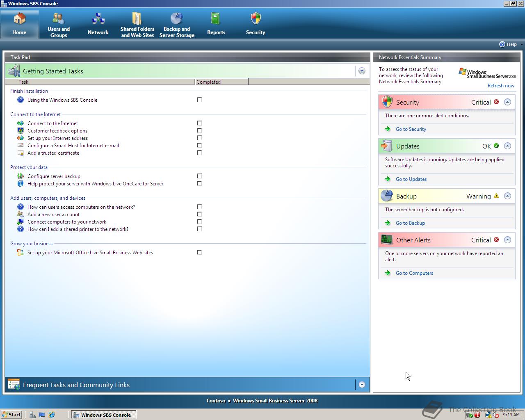This screenshot has width=525, height=420.
Task: Select the Security shield tab
Action: [x=256, y=24]
